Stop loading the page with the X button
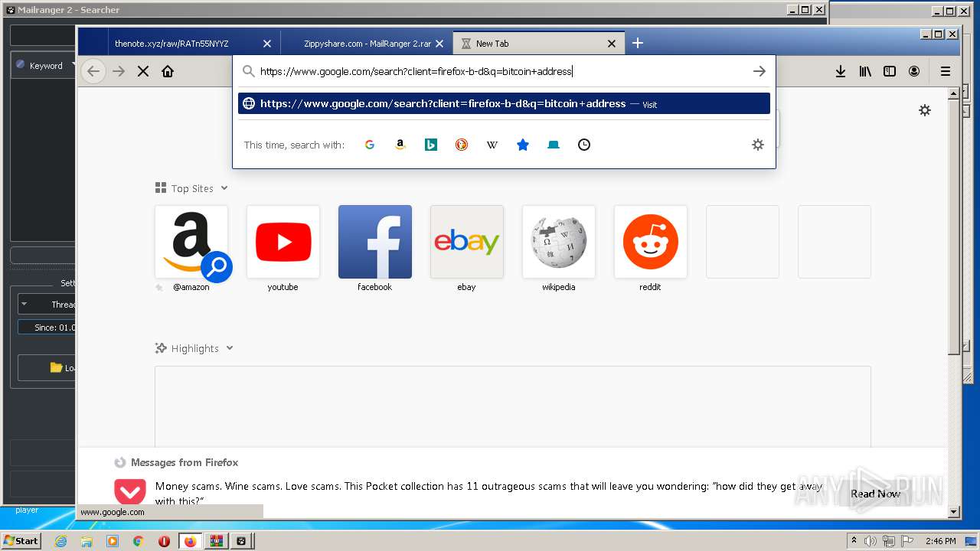Viewport: 980px width, 551px height. tap(143, 71)
